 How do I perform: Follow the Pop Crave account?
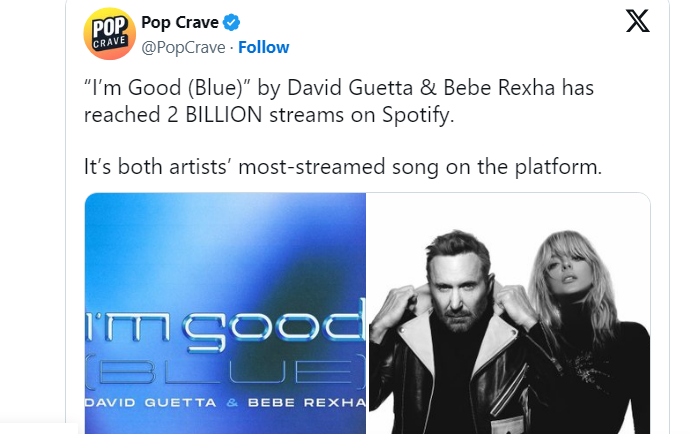click(264, 47)
